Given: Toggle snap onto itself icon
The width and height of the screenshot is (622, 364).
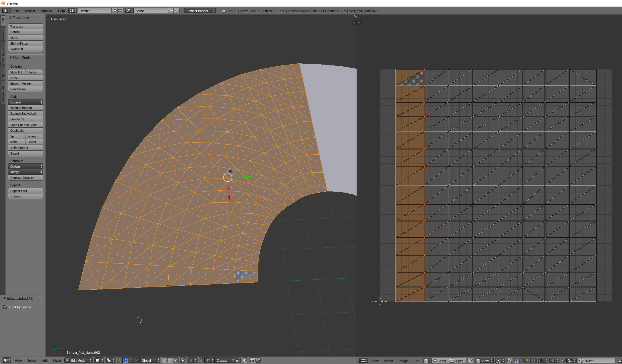Looking at the screenshot, I should pos(238,360).
